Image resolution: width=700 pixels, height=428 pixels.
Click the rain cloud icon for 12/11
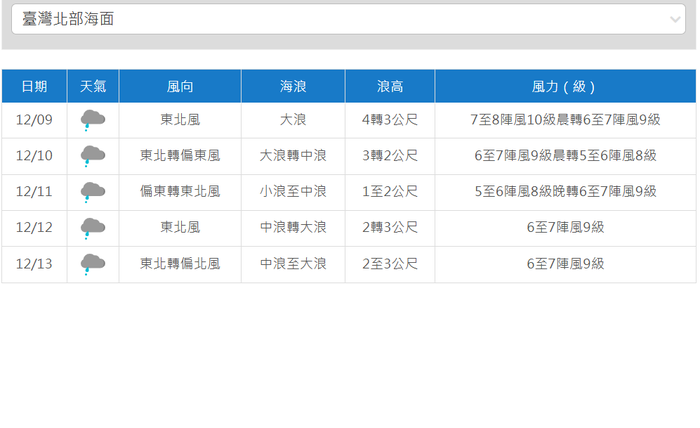(93, 192)
